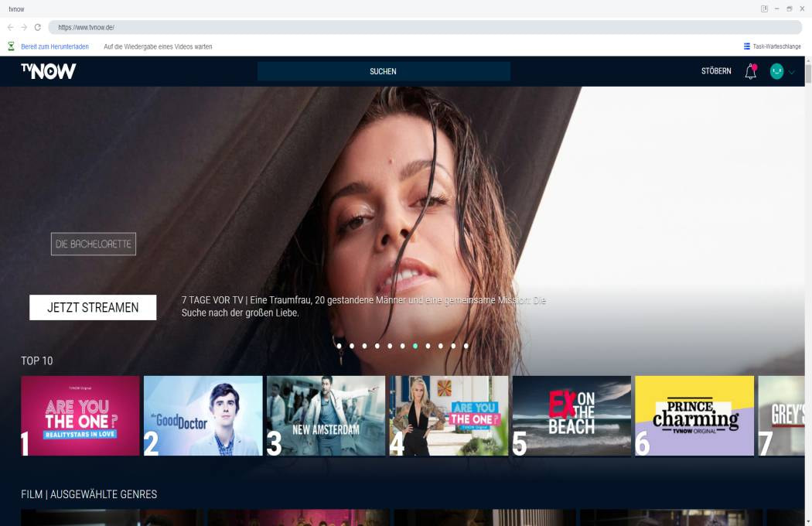This screenshot has height=526, width=812.
Task: Click the JETZT STREAMEN button
Action: point(93,307)
